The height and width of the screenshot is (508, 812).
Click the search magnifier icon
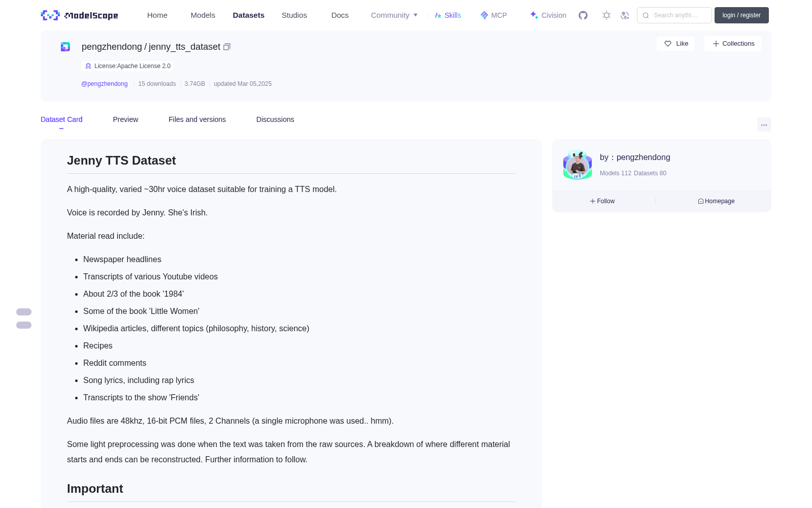(x=646, y=15)
